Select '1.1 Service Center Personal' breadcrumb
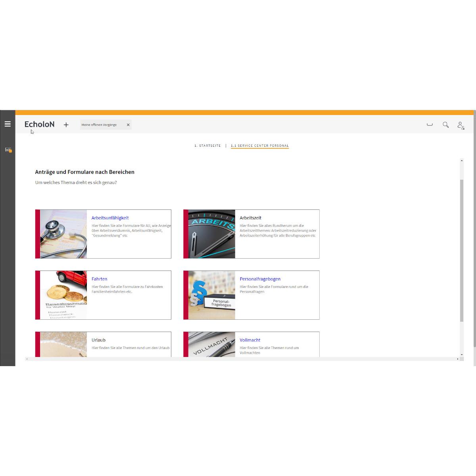The image size is (476, 476). 260,146
